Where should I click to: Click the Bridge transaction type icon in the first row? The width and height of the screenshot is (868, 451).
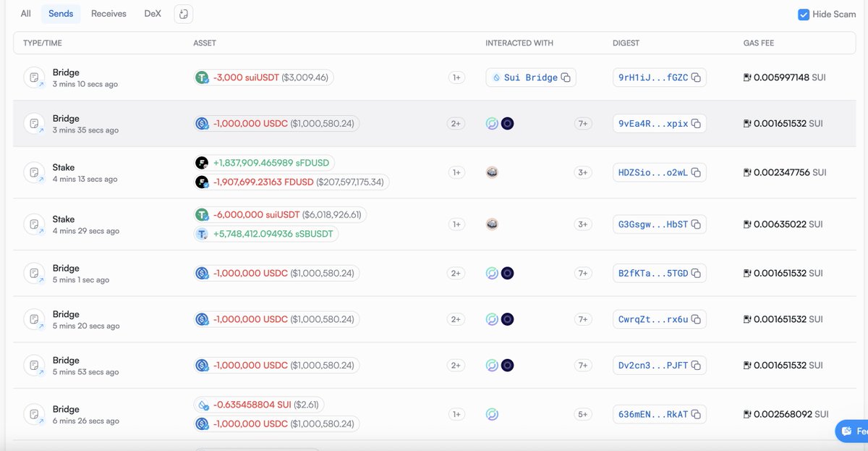[x=35, y=77]
